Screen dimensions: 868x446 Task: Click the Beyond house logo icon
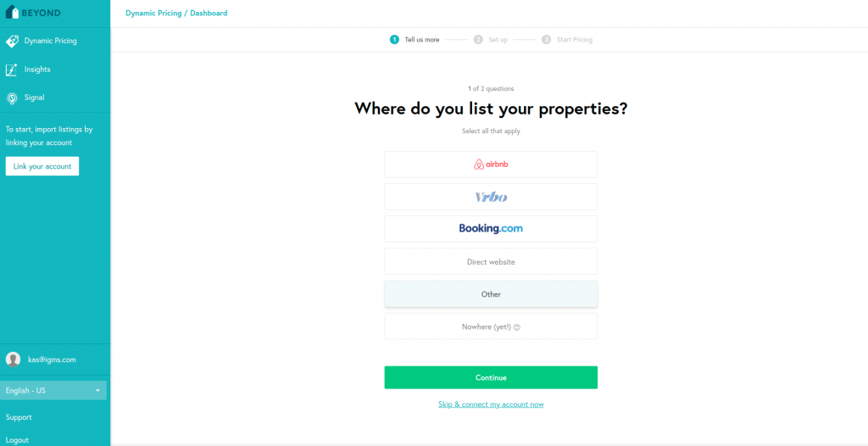(11, 13)
